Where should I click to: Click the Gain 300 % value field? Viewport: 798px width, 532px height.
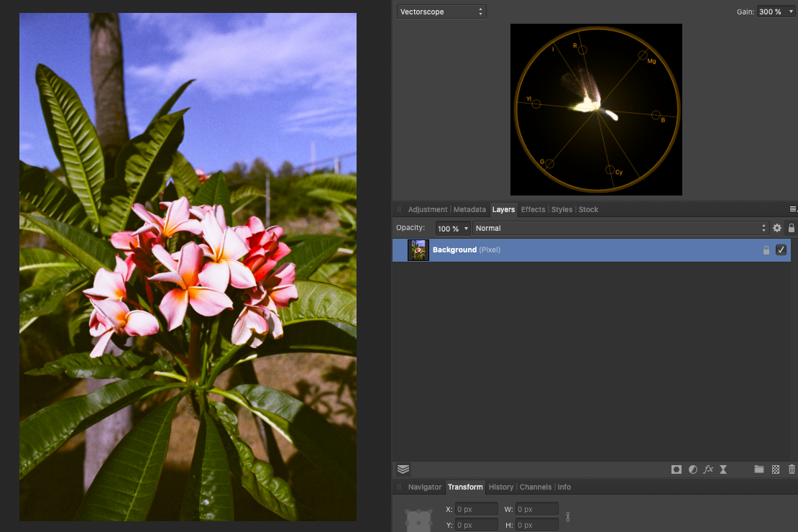(x=771, y=12)
